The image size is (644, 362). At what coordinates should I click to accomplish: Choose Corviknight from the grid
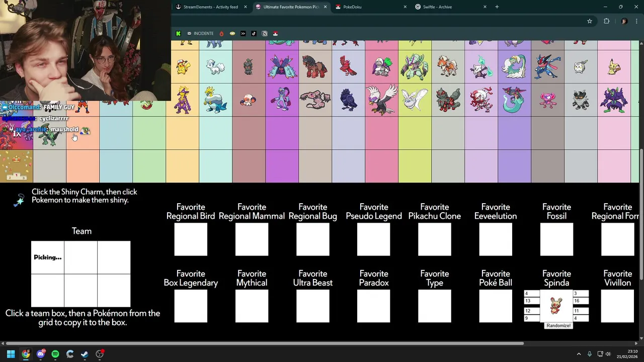coord(348,100)
